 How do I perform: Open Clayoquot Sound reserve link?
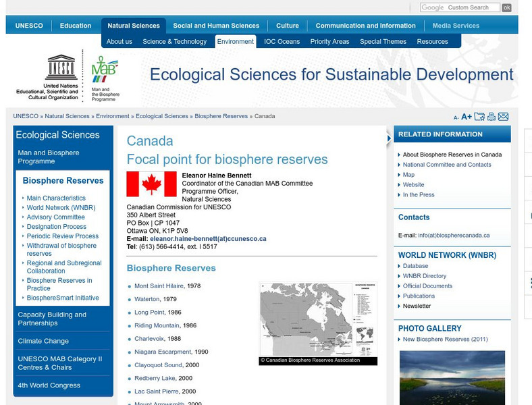tap(158, 365)
